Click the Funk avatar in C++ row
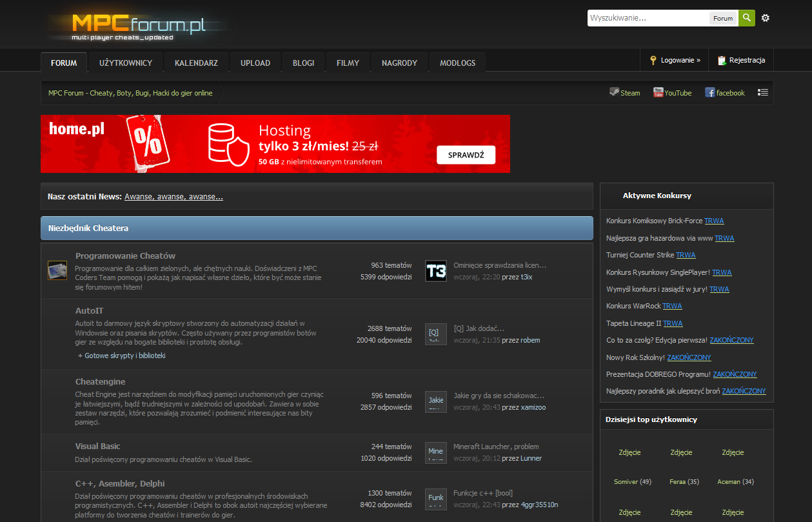Screen dimensions: 812x522 tap(436, 499)
